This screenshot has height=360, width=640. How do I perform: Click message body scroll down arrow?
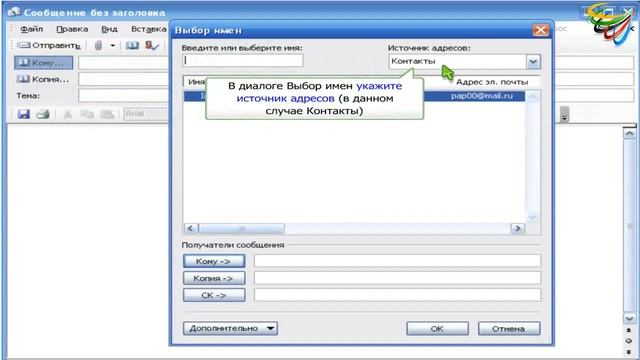pos(629,318)
